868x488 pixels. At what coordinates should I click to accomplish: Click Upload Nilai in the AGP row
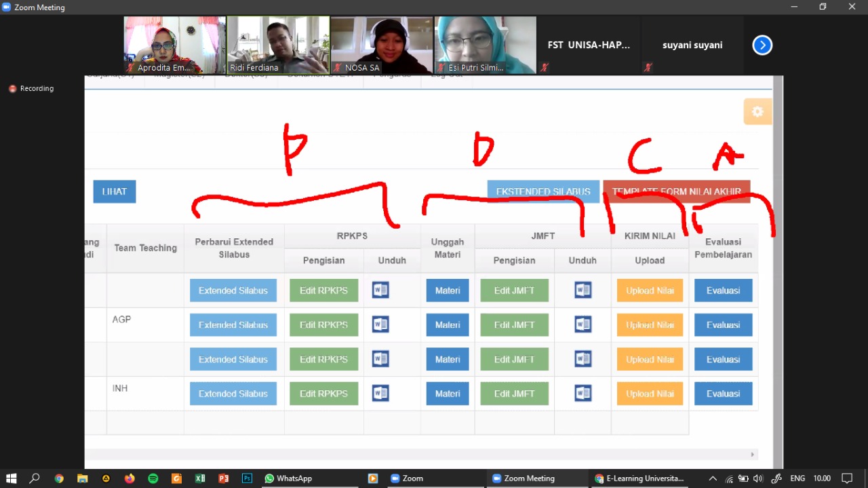tap(650, 325)
